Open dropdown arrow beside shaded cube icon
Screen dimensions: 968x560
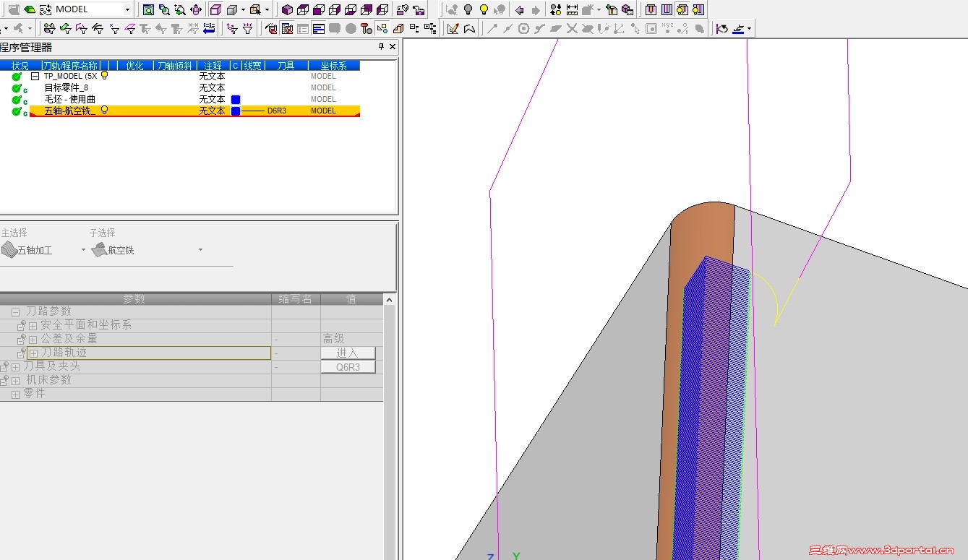[x=243, y=10]
